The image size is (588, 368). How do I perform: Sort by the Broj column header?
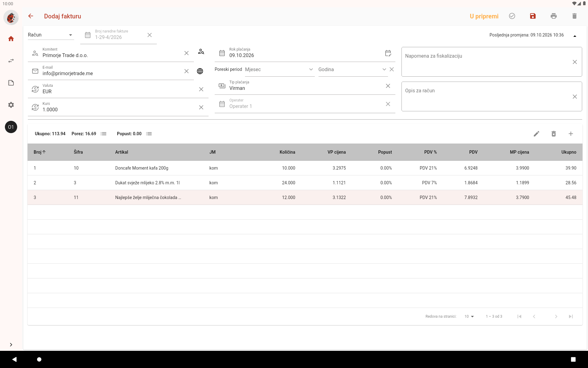[40, 152]
